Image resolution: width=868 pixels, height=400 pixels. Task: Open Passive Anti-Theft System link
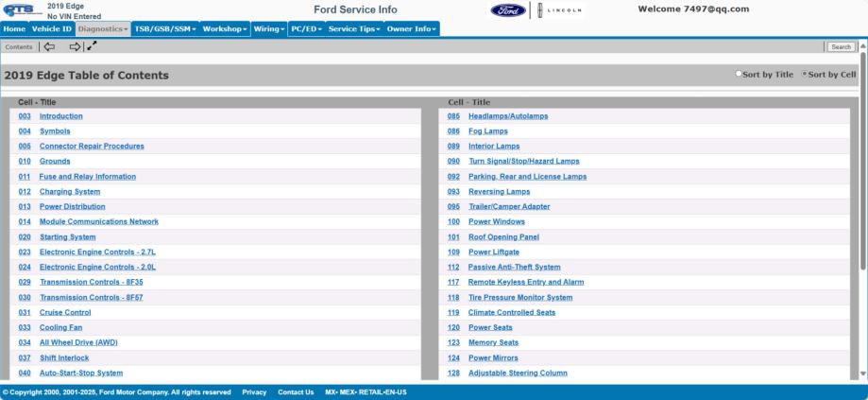click(x=514, y=267)
